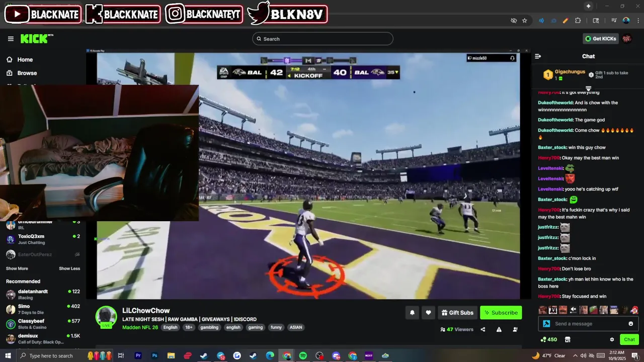Open the pencil extension icon
The width and height of the screenshot is (644, 362).
point(566,21)
